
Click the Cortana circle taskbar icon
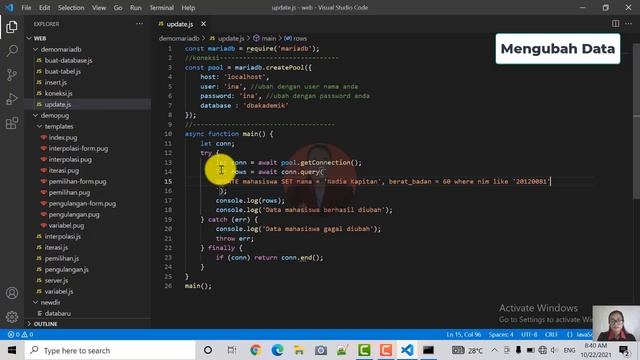coord(208,350)
